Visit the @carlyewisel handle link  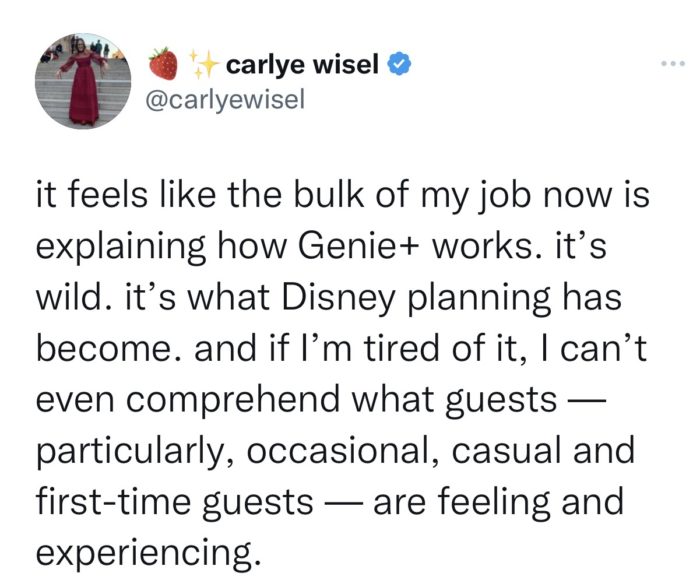pos(225,99)
